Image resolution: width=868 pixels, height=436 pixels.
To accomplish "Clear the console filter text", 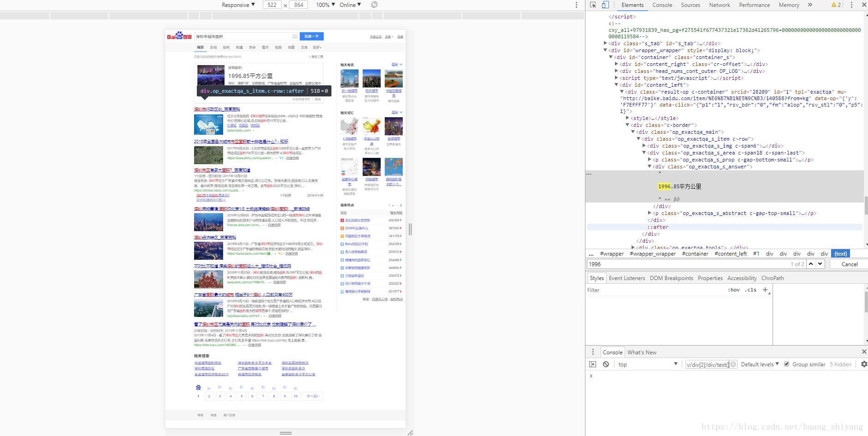I will click(733, 364).
